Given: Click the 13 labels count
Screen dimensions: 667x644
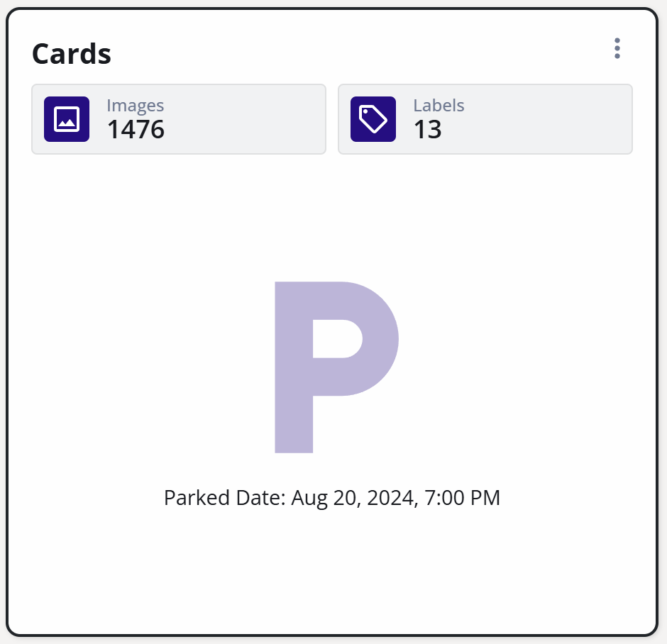Looking at the screenshot, I should (427, 130).
